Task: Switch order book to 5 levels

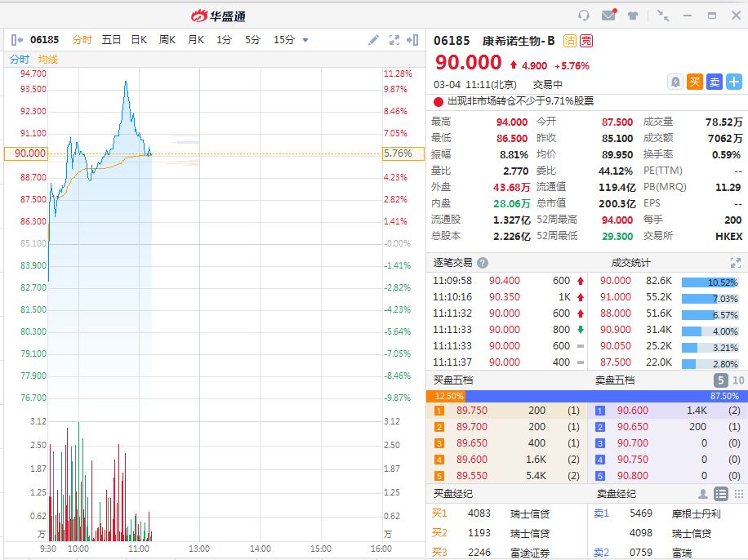Action: point(721,380)
